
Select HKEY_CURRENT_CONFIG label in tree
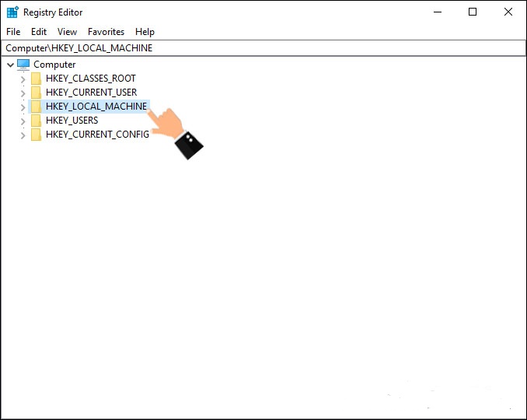97,135
